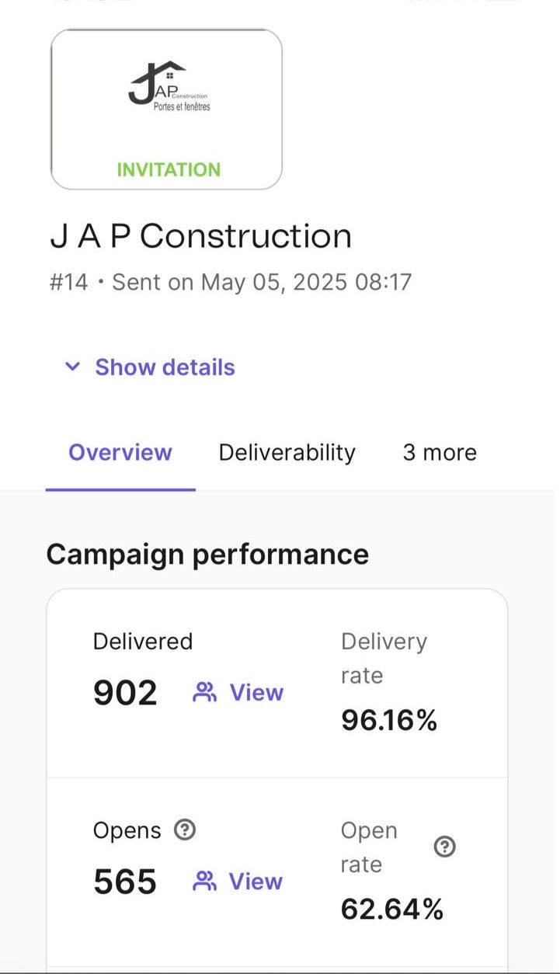Click the green INVITATION label in preview
Screen dimensions: 560x974
click(169, 169)
